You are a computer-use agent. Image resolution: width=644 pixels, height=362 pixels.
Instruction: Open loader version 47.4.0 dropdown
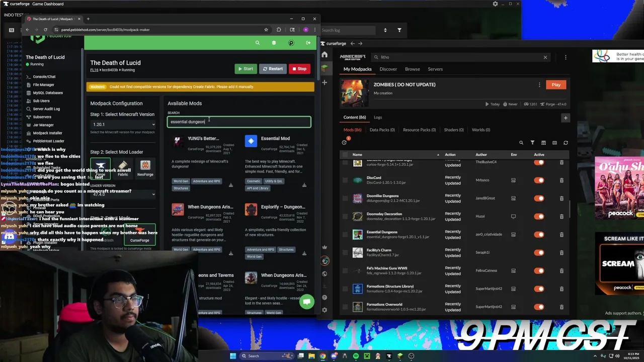(123, 194)
